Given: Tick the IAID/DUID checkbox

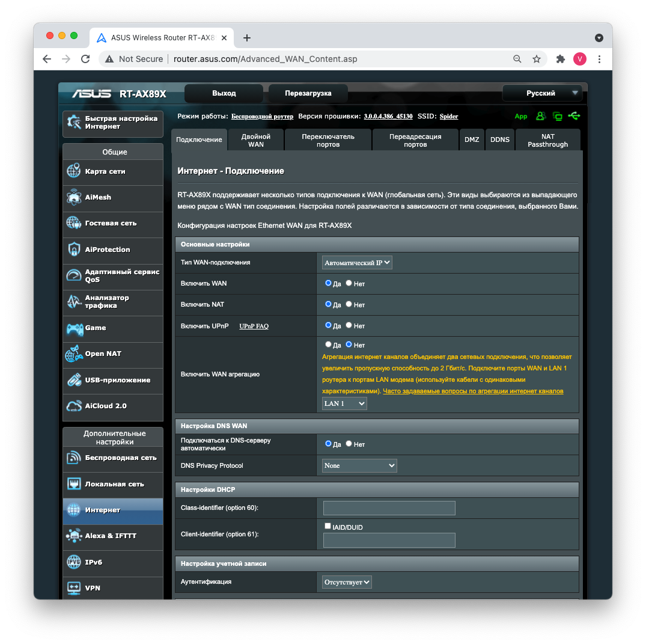Looking at the screenshot, I should coord(328,526).
